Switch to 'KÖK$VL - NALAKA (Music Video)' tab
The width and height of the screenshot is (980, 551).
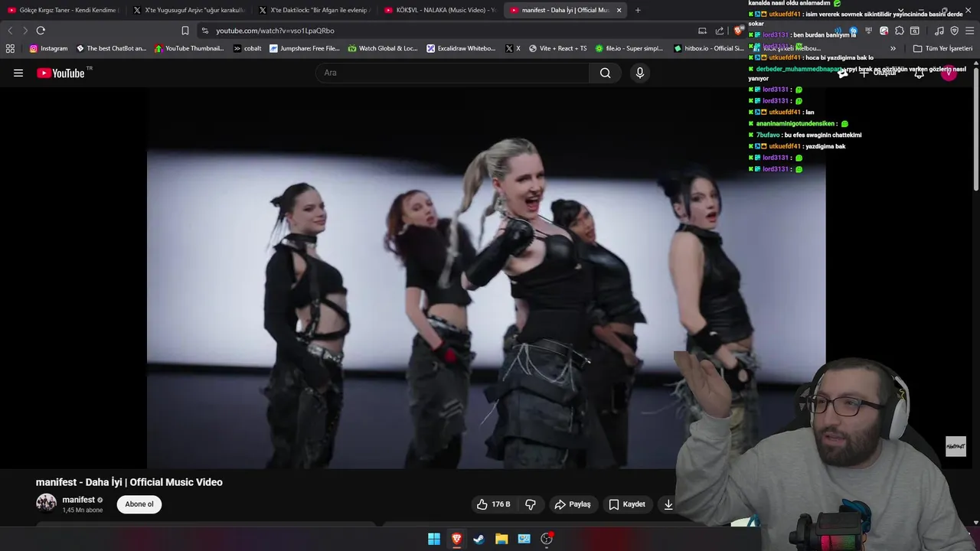coord(439,10)
